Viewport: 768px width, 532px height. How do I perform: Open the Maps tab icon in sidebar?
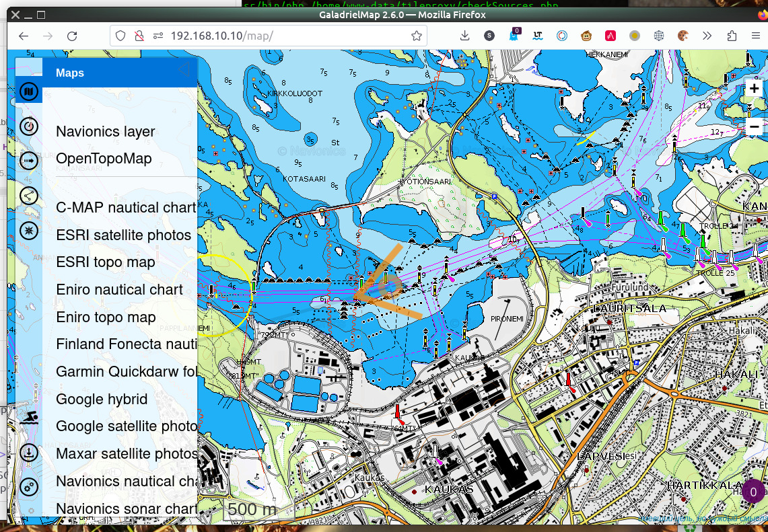point(29,91)
